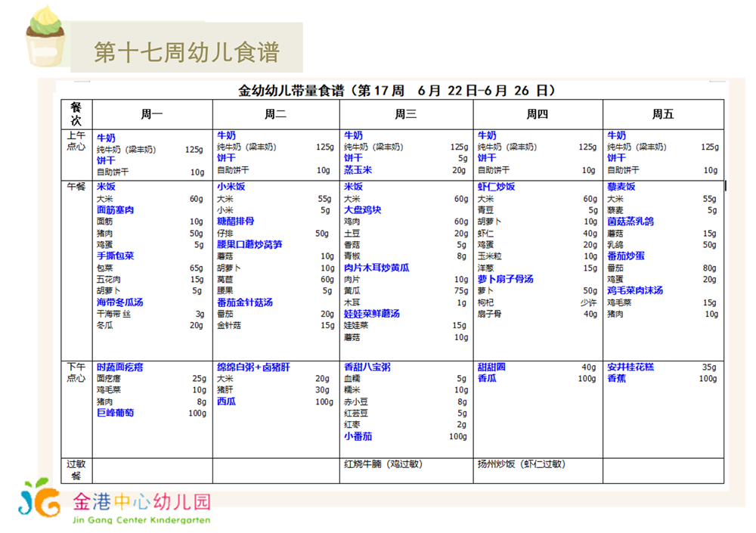Screen dimensions: 756x533
Task: Click the dish name 海带冬瓜汤
Action: pyautogui.click(x=119, y=302)
